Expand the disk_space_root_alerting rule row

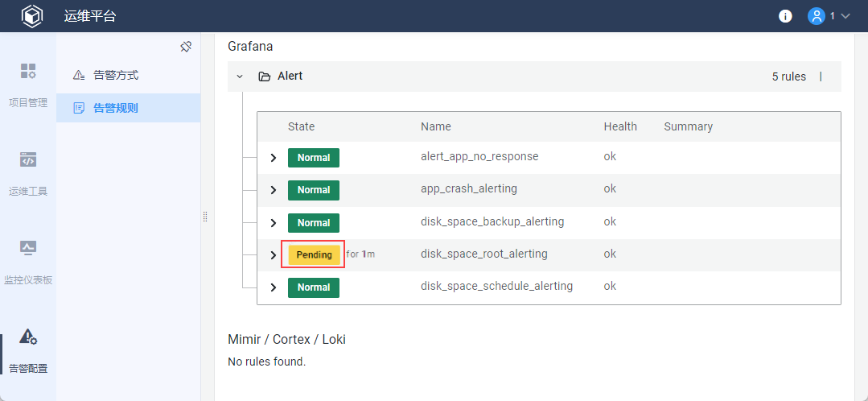tap(274, 255)
